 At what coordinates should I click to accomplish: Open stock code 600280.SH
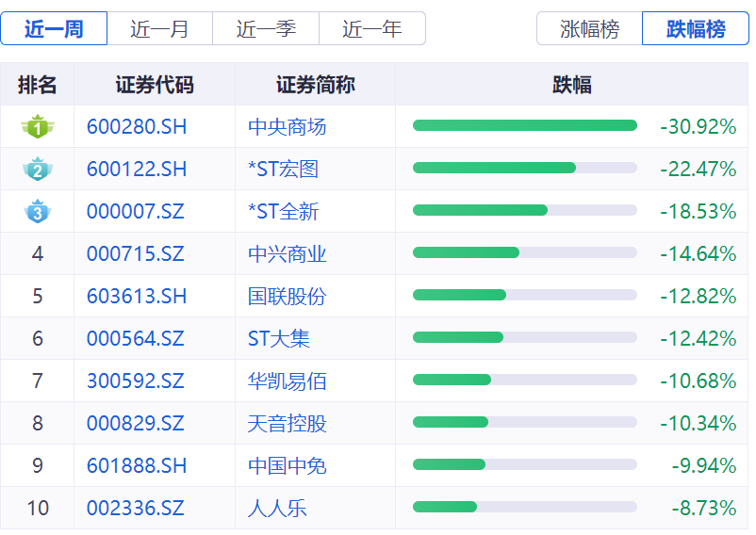(x=137, y=127)
